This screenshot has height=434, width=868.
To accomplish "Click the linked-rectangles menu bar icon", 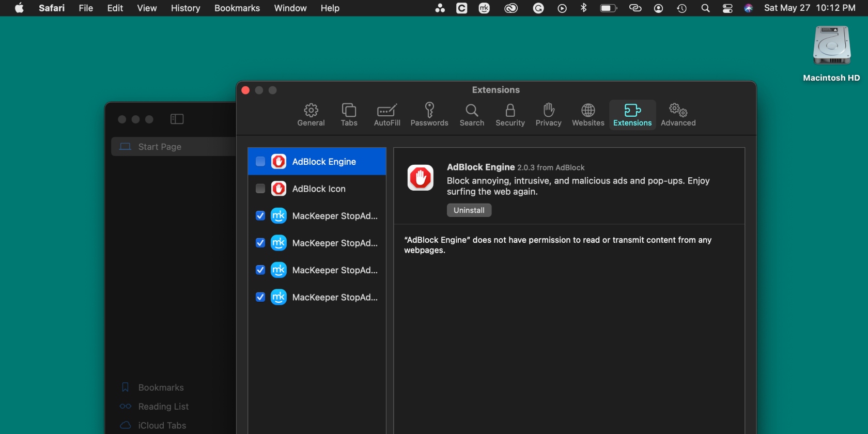I will 635,8.
